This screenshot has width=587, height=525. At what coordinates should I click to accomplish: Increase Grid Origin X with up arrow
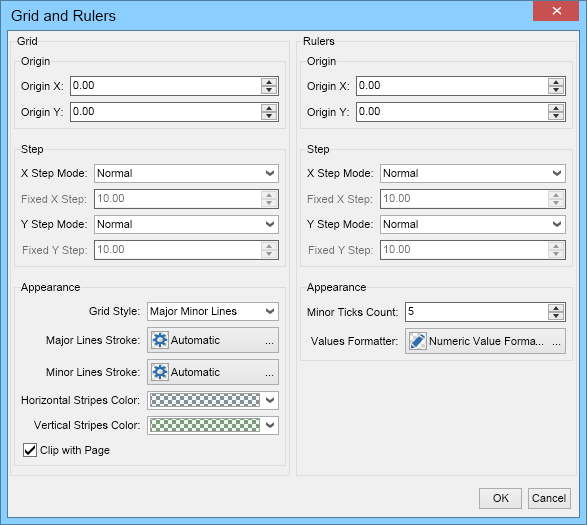(x=269, y=82)
